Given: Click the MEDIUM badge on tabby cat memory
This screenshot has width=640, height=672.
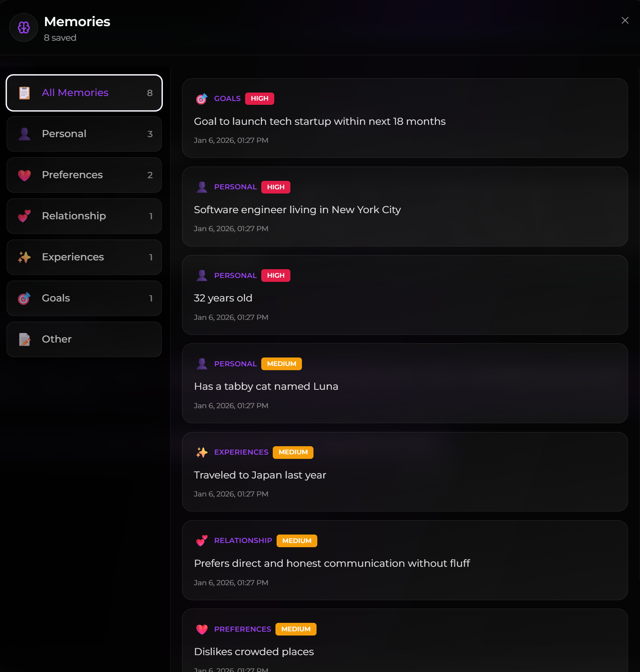Looking at the screenshot, I should (x=282, y=364).
